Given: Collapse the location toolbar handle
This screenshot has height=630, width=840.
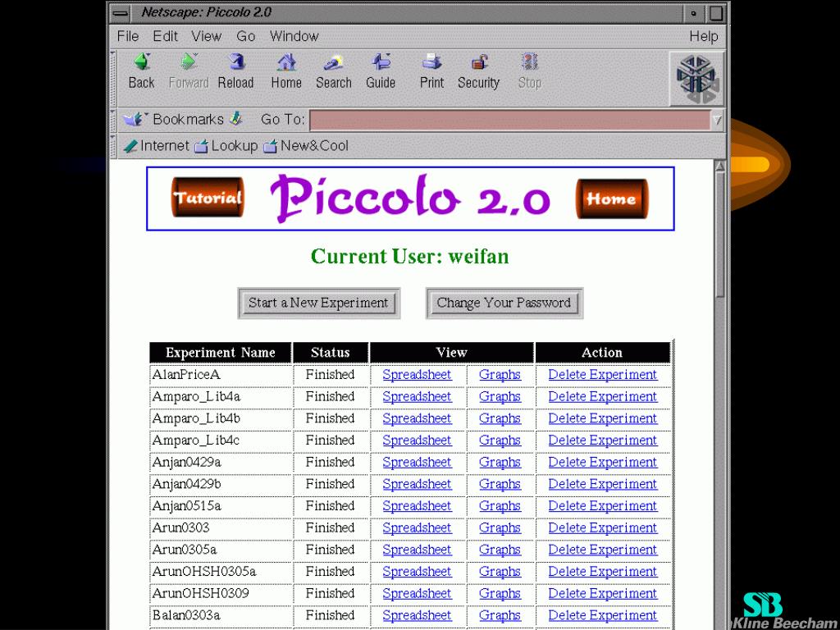Looking at the screenshot, I should (113, 120).
